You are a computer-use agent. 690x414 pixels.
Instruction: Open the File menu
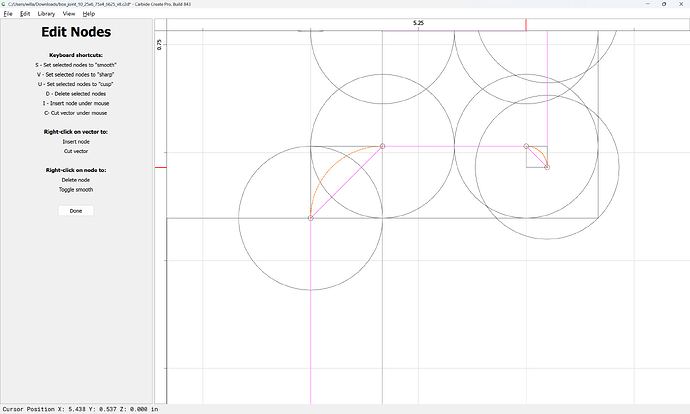point(8,14)
